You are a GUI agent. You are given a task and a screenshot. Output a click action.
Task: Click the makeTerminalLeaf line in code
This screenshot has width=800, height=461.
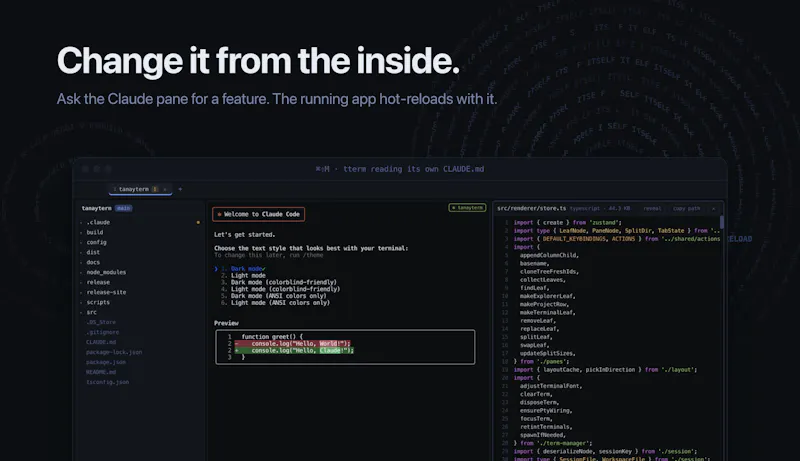pos(547,312)
